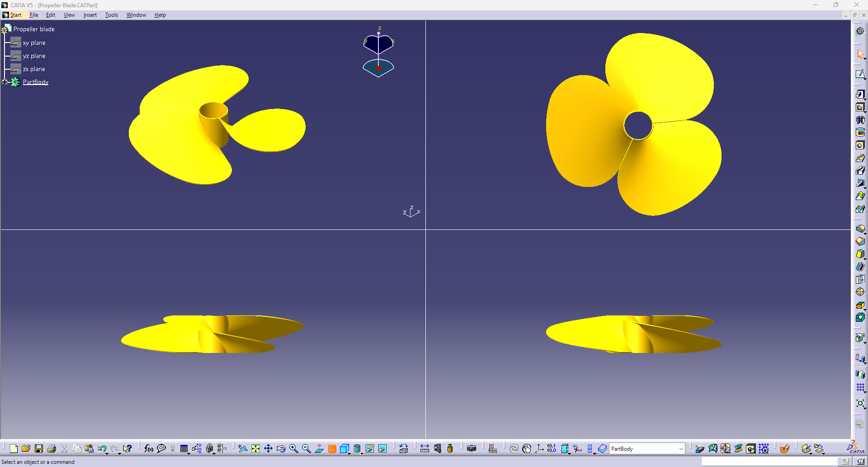Viewport: 868px width, 467px height.
Task: Open the Window menu
Action: 136,15
